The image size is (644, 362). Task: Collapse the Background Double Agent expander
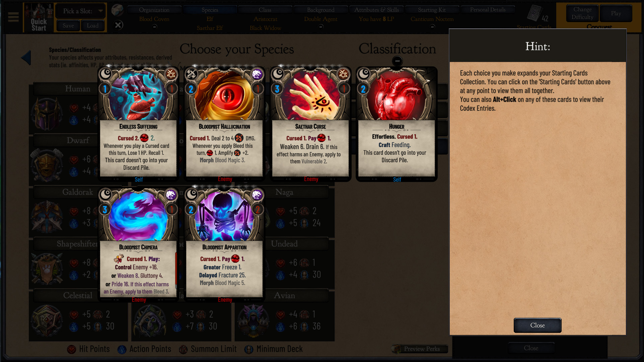(320, 27)
